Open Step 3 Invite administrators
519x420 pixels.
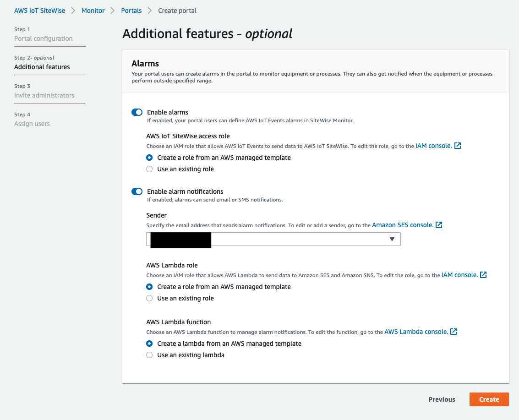44,95
